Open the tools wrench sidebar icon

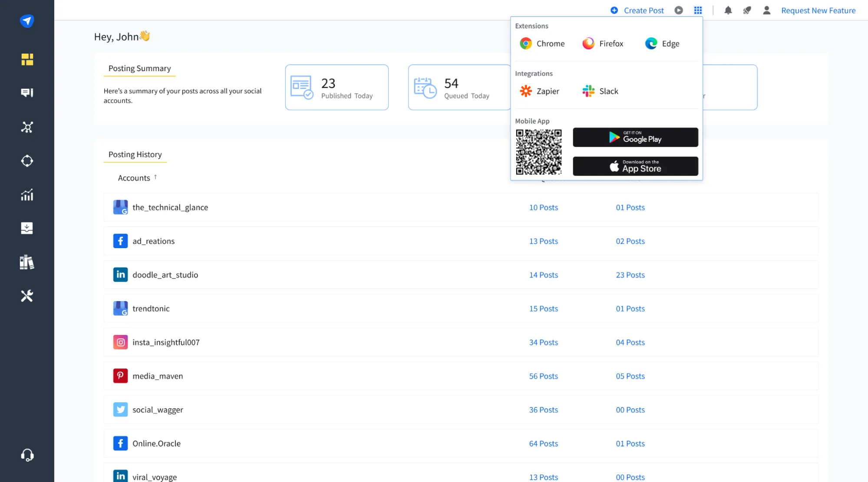[x=27, y=296]
